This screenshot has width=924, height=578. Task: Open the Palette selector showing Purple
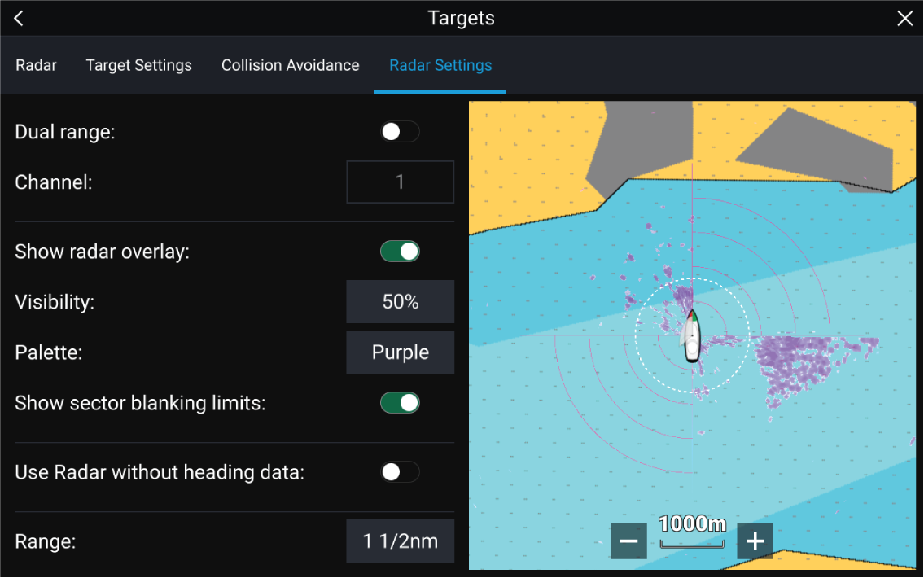[x=400, y=352]
